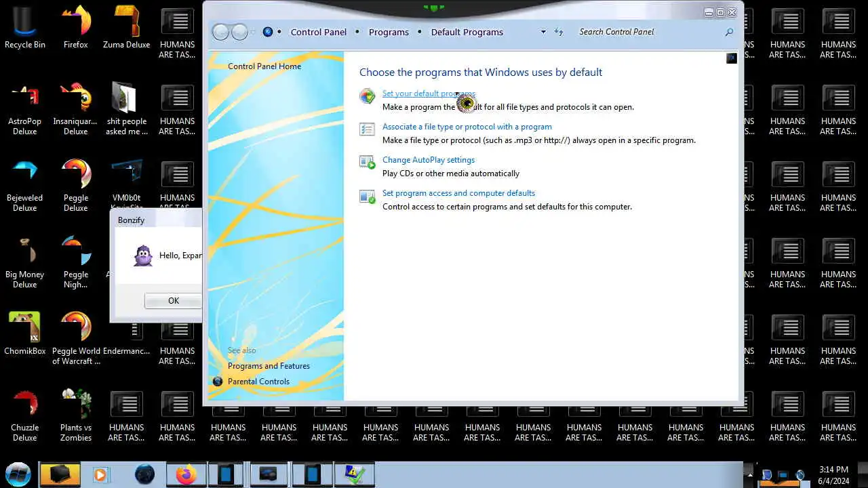This screenshot has width=868, height=488.
Task: Select the Chuzzle Deluxe desktop icon
Action: coord(25,415)
